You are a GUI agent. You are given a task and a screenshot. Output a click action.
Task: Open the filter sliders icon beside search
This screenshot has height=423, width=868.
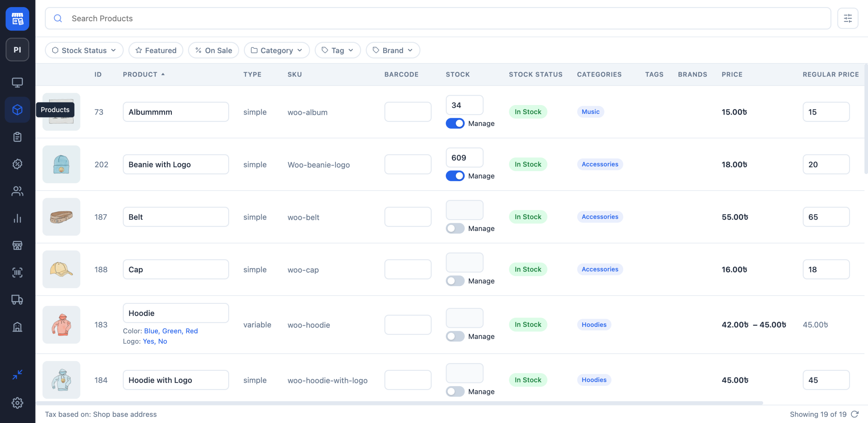point(848,18)
